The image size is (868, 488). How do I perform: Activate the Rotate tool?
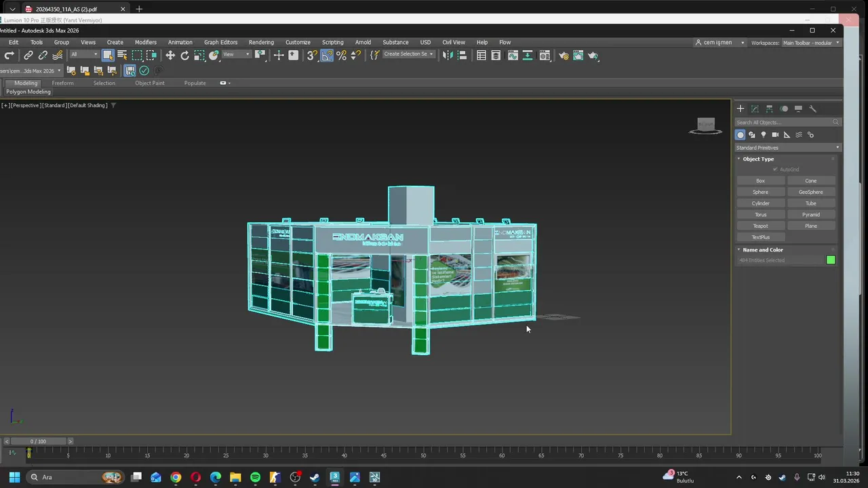(184, 56)
